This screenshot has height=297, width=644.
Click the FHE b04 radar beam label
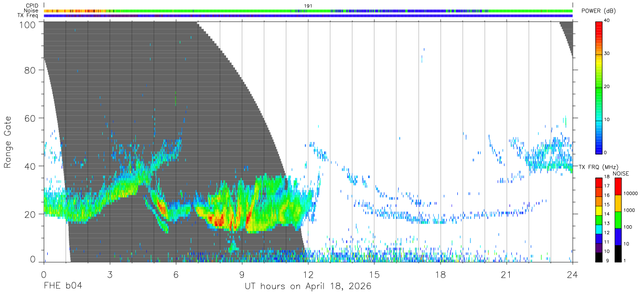[62, 286]
